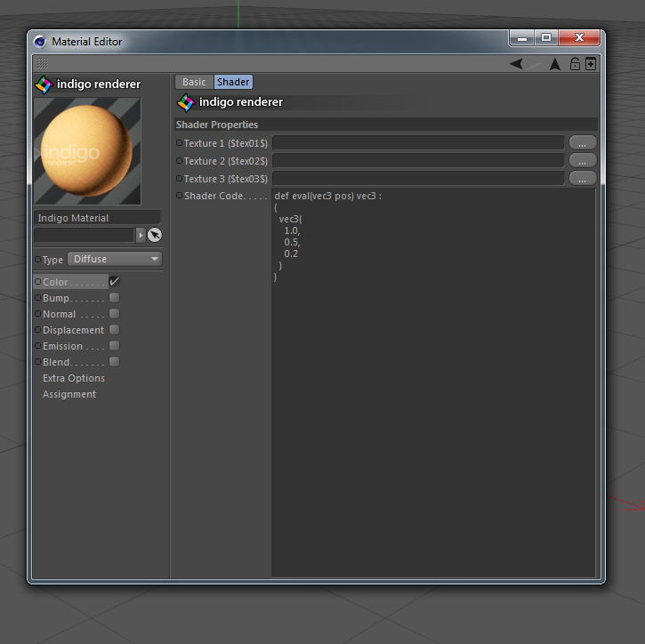
Task: Browse for Texture 1 with the ... button
Action: [x=583, y=142]
